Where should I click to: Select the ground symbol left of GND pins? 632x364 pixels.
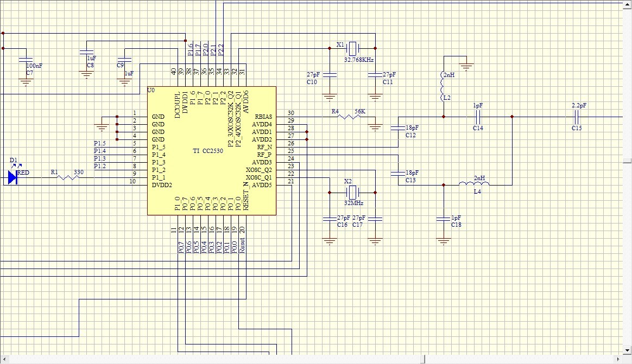coord(102,127)
